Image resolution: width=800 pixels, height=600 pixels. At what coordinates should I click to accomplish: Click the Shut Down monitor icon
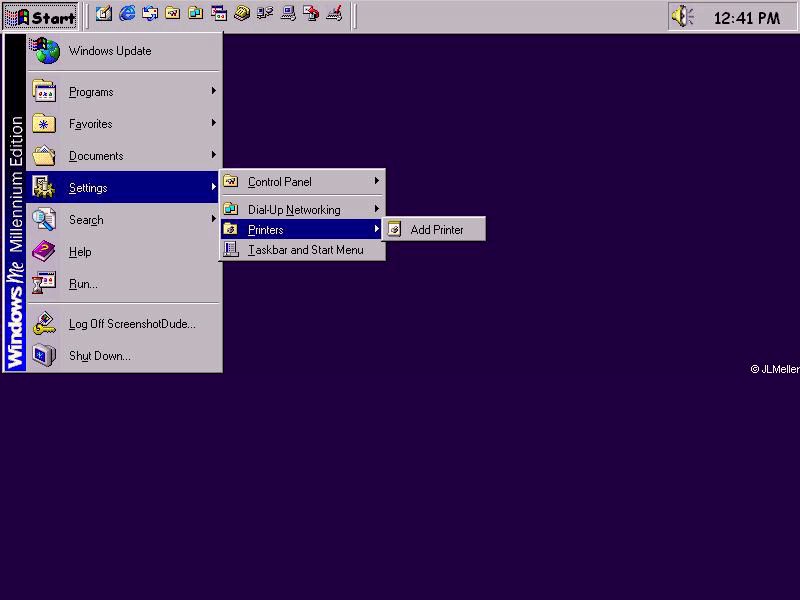point(44,355)
